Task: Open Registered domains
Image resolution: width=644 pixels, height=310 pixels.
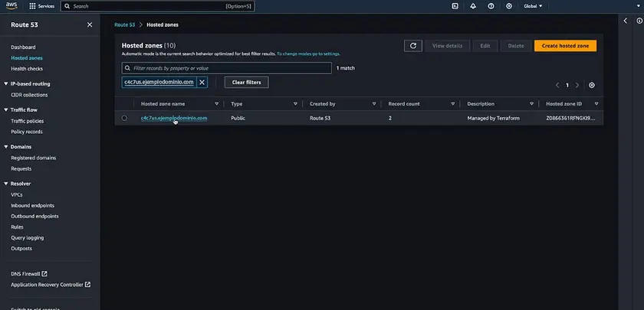Action: tap(33, 158)
